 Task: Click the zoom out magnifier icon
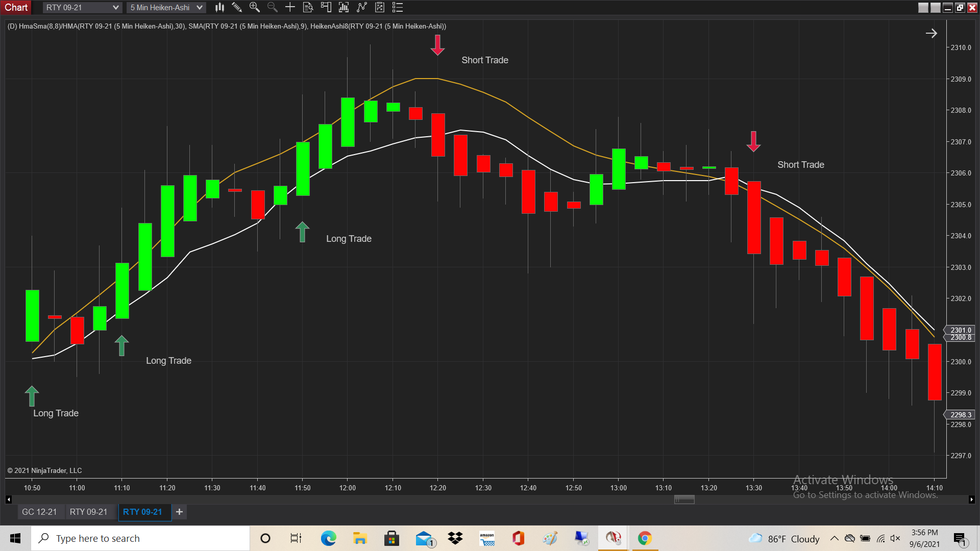point(272,7)
